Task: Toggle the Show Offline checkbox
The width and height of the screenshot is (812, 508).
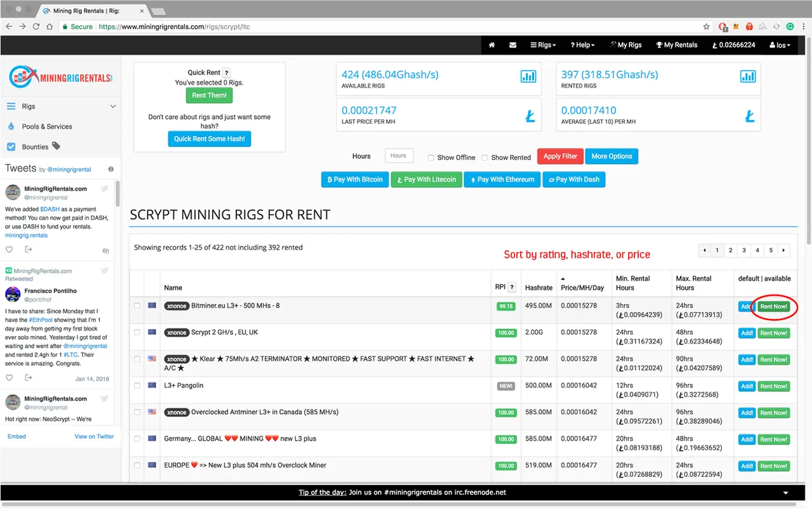Action: point(431,157)
